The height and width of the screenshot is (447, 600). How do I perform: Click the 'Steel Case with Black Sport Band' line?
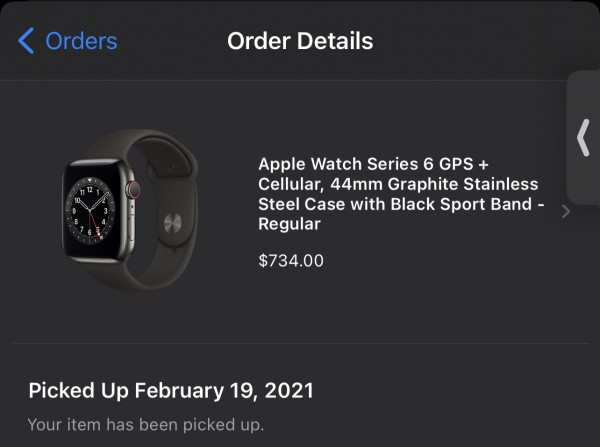[x=398, y=204]
